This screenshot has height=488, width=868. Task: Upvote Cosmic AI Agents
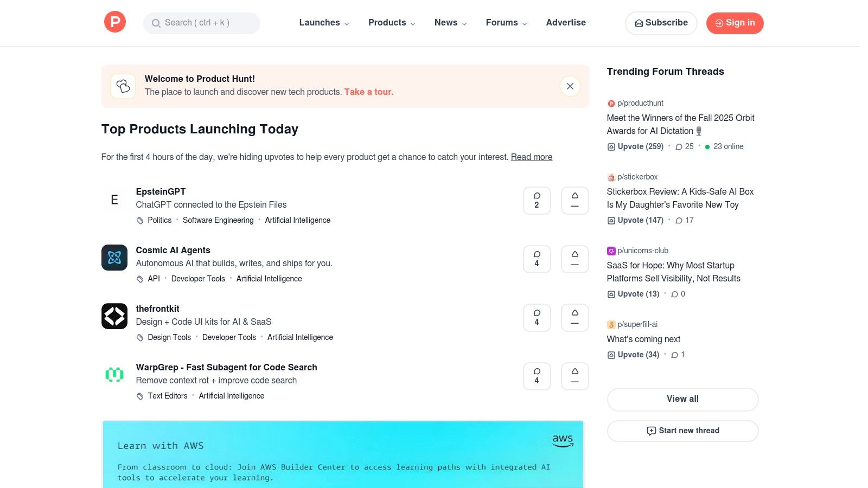pos(575,259)
